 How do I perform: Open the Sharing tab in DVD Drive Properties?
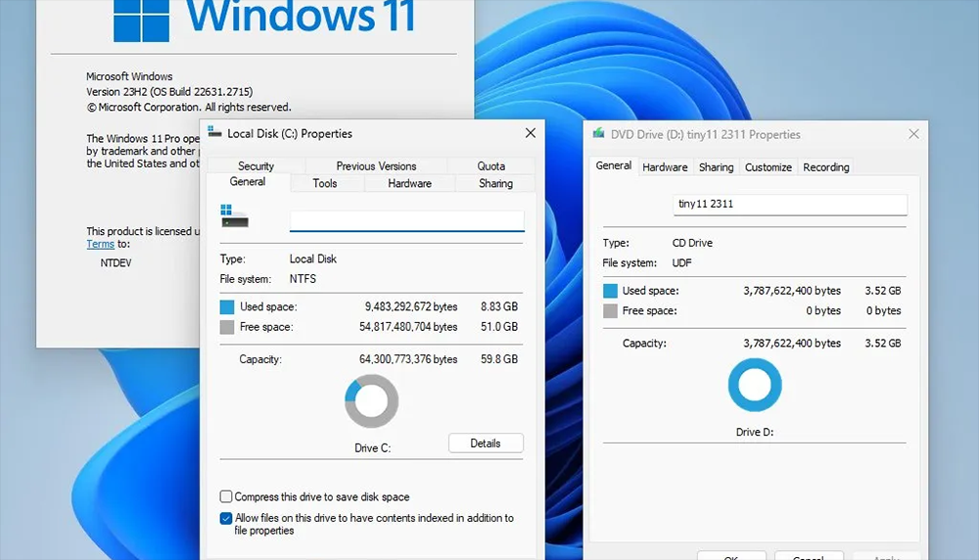[717, 167]
